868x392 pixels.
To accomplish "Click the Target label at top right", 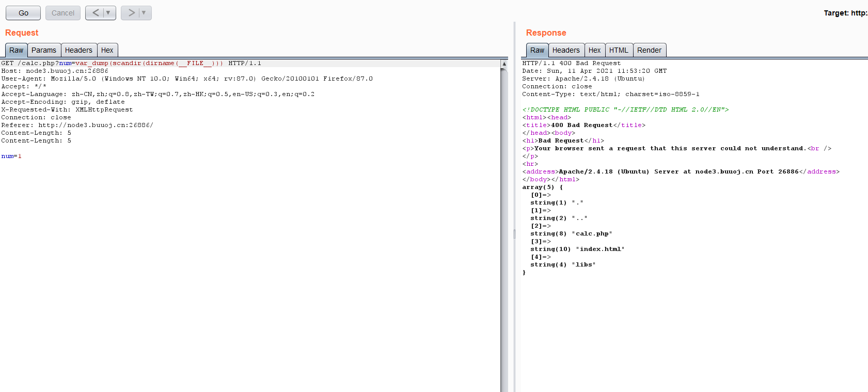I will (x=845, y=13).
